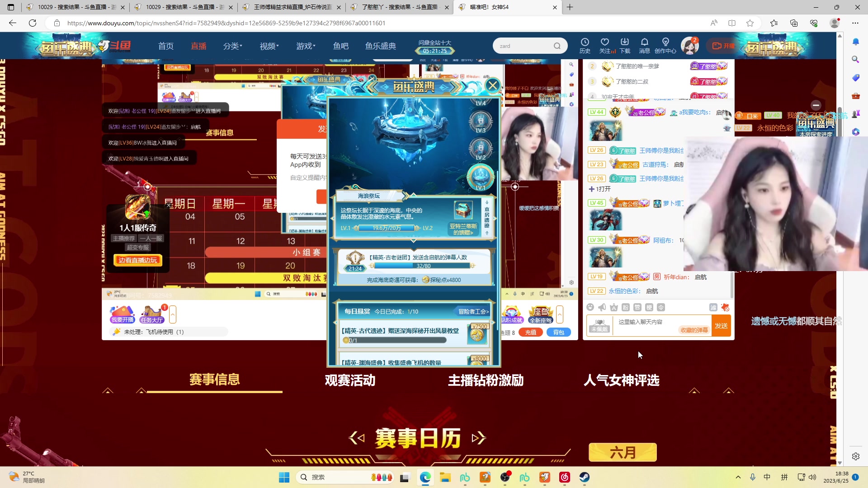This screenshot has height=488, width=868.
Task: Open the 鱼乐盛典 menu item
Action: click(381, 46)
